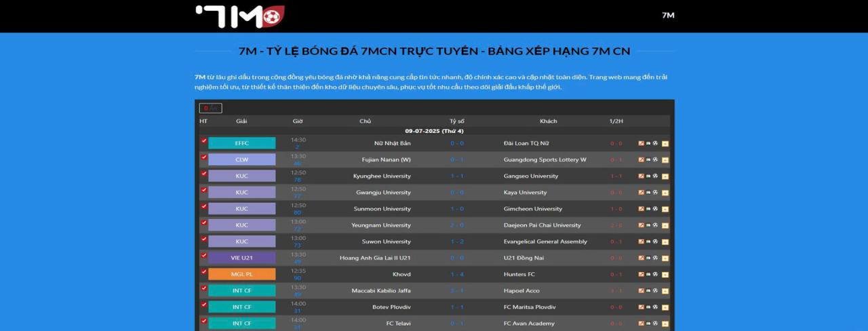Expand yellow box for Hoang Anh Gia Lai II U21

tap(665, 258)
